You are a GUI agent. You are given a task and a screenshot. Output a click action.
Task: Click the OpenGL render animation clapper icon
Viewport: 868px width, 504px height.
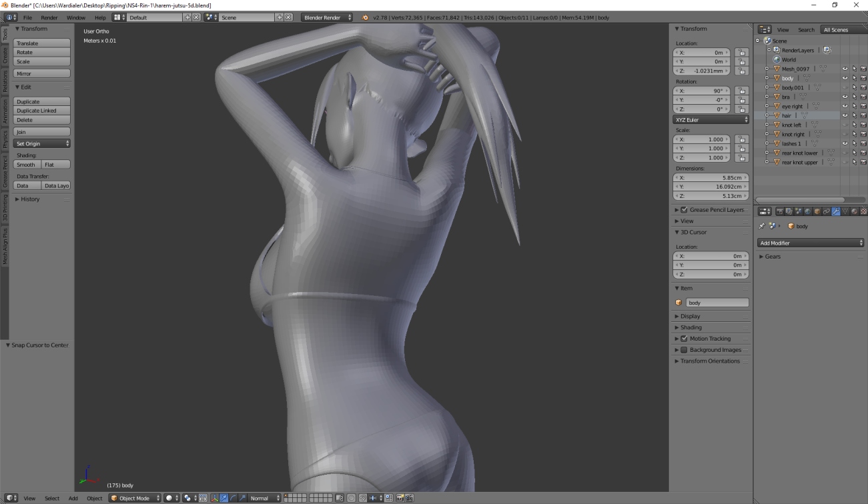coord(410,498)
